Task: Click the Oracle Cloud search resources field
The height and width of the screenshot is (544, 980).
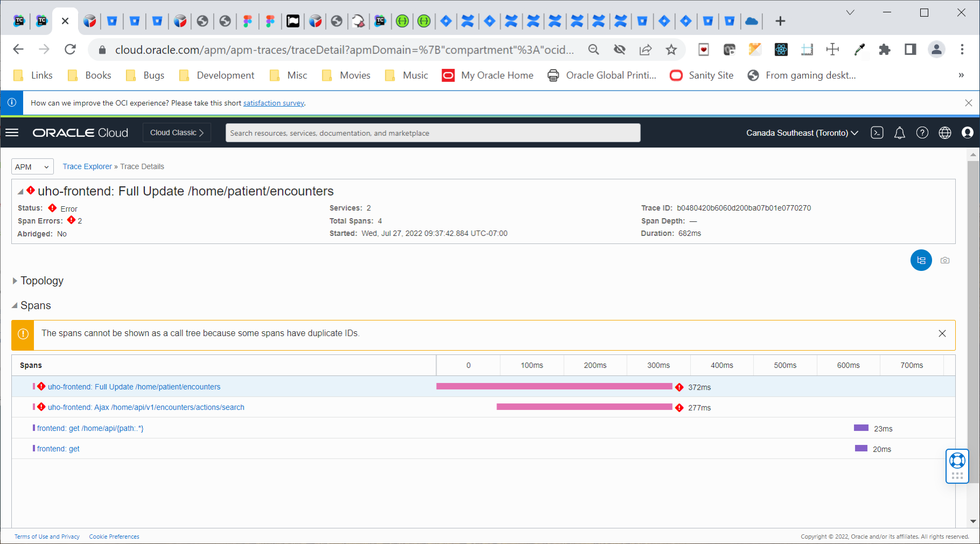Action: pyautogui.click(x=433, y=133)
